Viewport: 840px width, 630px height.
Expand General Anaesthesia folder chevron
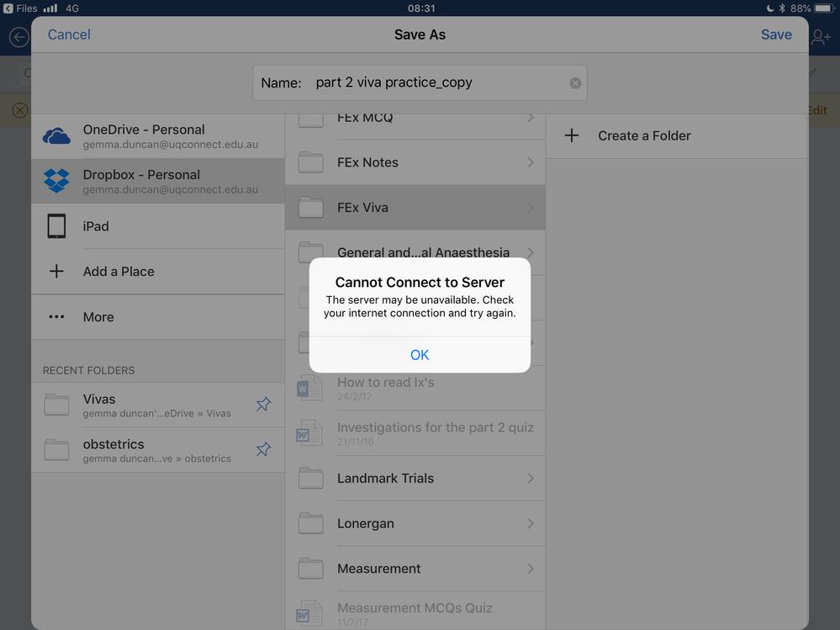pyautogui.click(x=531, y=252)
